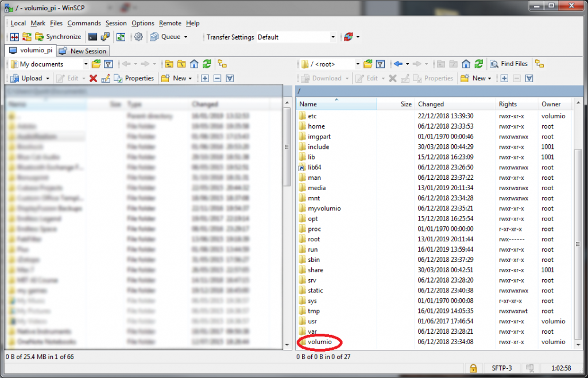Open the Transfer Settings Default combo box
The width and height of the screenshot is (588, 378).
tap(296, 37)
